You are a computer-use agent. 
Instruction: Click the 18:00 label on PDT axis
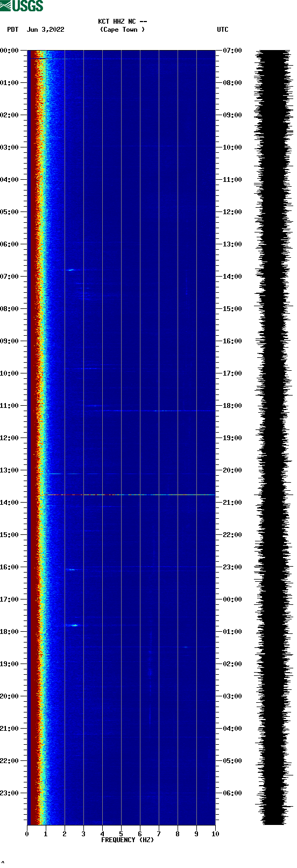(10, 632)
